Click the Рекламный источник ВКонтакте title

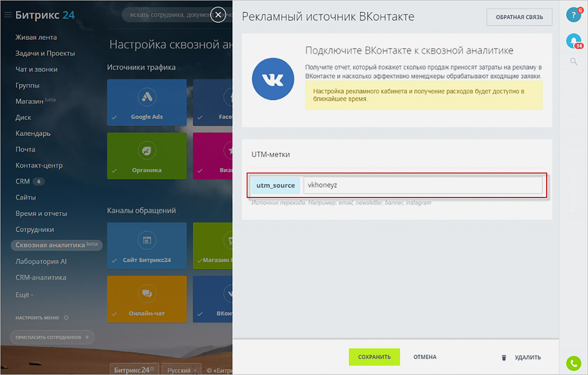[328, 17]
